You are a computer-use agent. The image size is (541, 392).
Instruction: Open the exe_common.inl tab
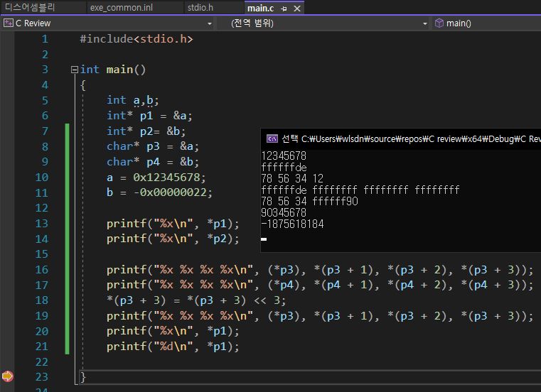(x=121, y=7)
